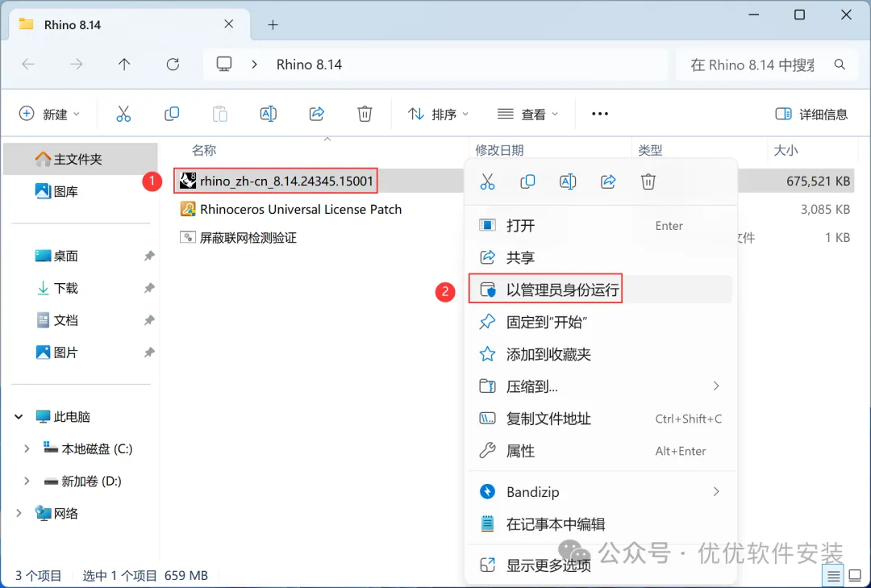This screenshot has width=871, height=588.
Task: Click Rhino 8.14 in the address bar
Action: tap(309, 65)
